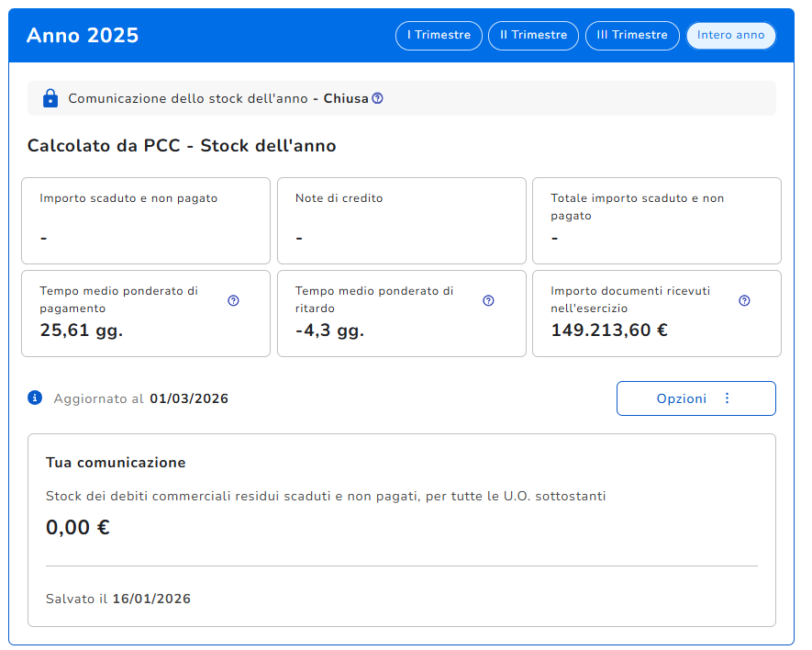Select the -4,3 gg. value

(x=330, y=331)
